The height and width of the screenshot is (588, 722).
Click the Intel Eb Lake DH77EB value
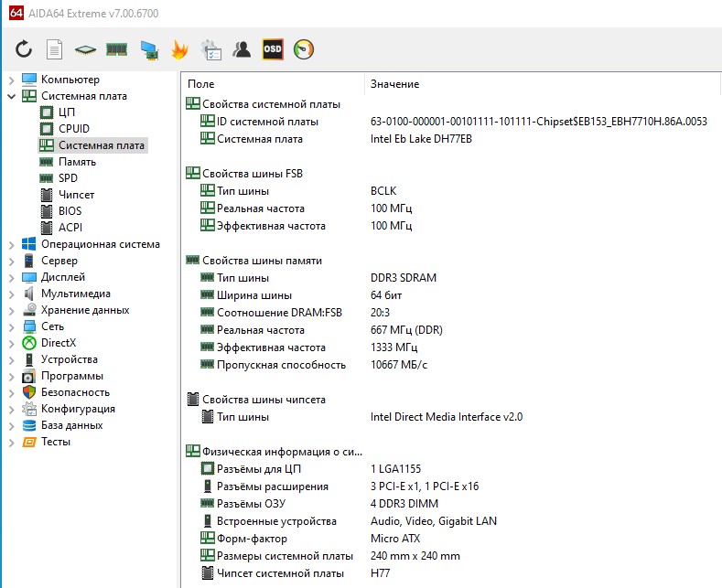[421, 139]
